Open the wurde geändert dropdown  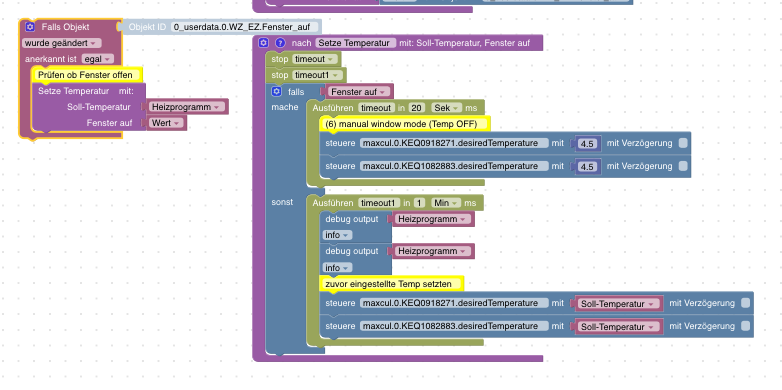[x=62, y=43]
